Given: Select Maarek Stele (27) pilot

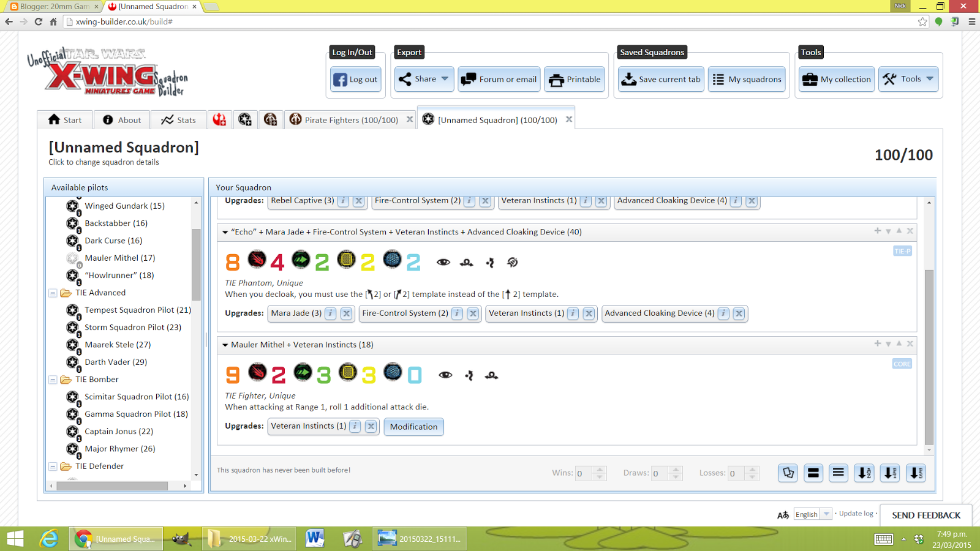Looking at the screenshot, I should click(x=118, y=345).
